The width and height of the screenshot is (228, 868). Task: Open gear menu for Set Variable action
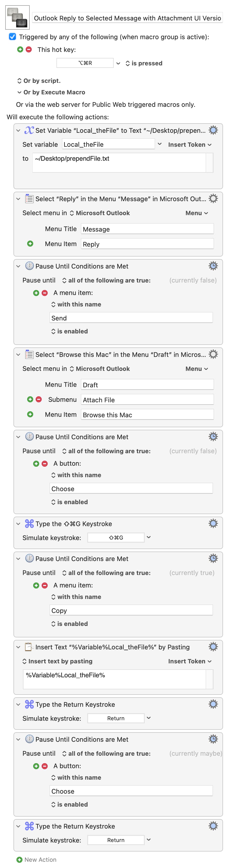coord(213,130)
